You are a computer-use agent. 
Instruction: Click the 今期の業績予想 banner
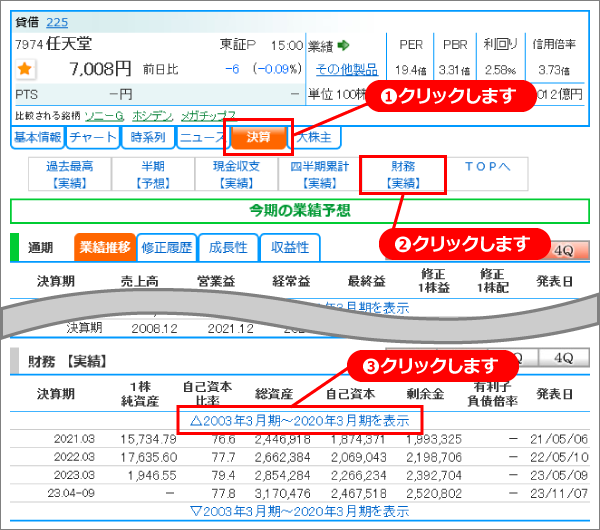[300, 210]
